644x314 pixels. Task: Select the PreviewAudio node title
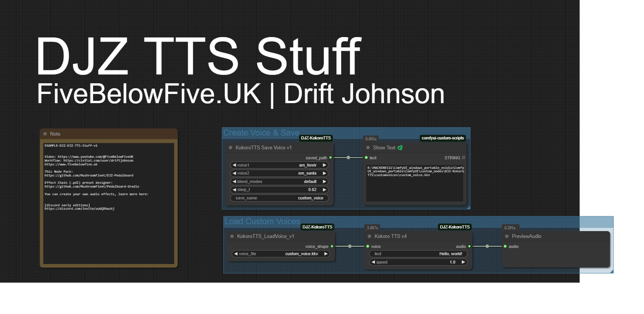click(526, 236)
